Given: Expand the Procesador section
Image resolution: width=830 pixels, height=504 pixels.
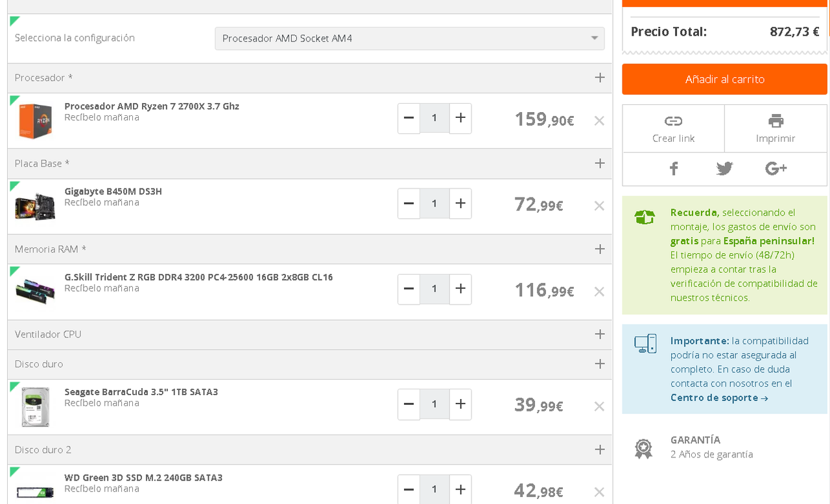Looking at the screenshot, I should [600, 78].
